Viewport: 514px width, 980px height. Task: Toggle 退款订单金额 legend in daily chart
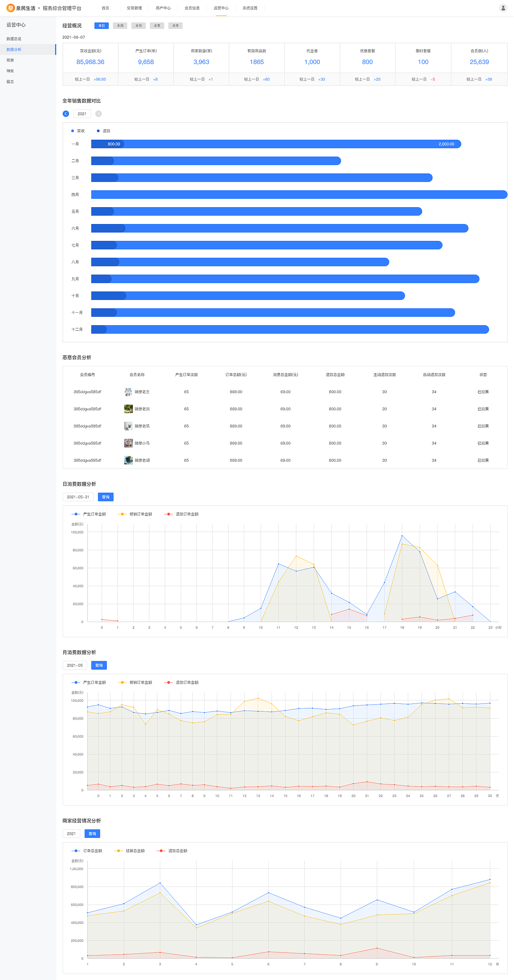(x=182, y=514)
